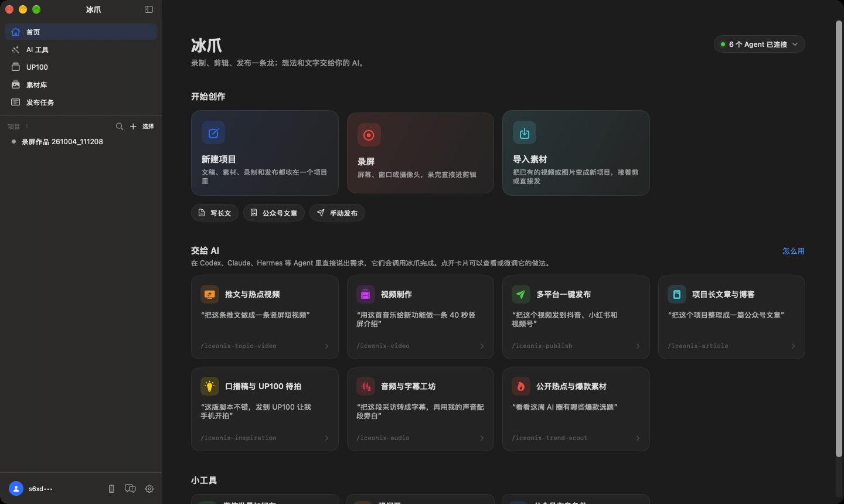Image resolution: width=844 pixels, height=504 pixels.
Task: Click the 素材库 image icon
Action: (16, 84)
